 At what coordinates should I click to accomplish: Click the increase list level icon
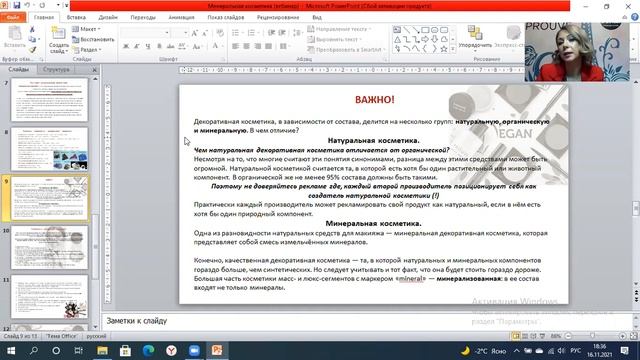pyautogui.click(x=282, y=33)
